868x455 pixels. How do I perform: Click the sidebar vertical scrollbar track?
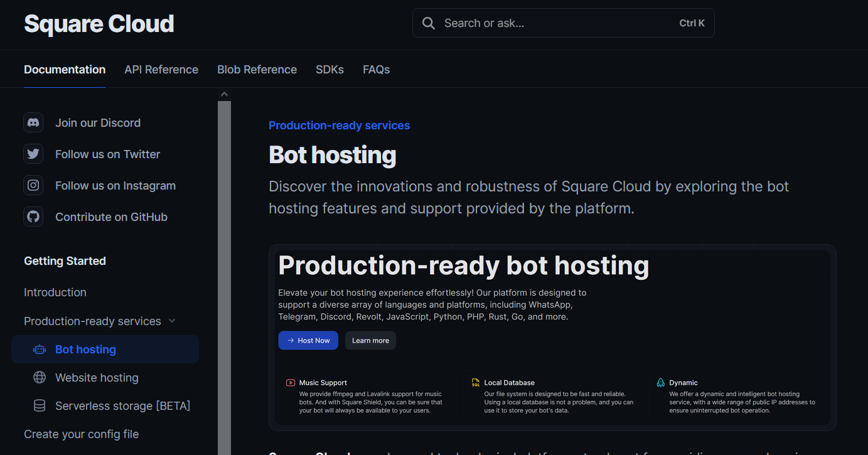(224, 278)
